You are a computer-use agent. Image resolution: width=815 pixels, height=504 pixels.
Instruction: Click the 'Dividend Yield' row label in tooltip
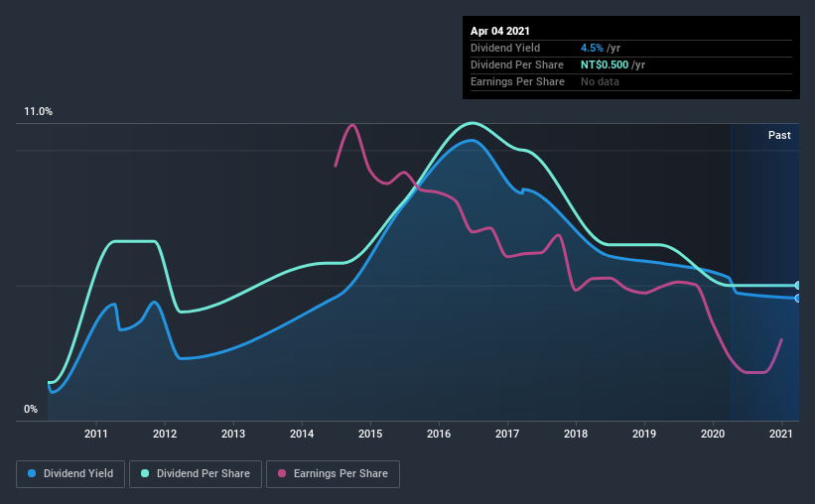505,48
